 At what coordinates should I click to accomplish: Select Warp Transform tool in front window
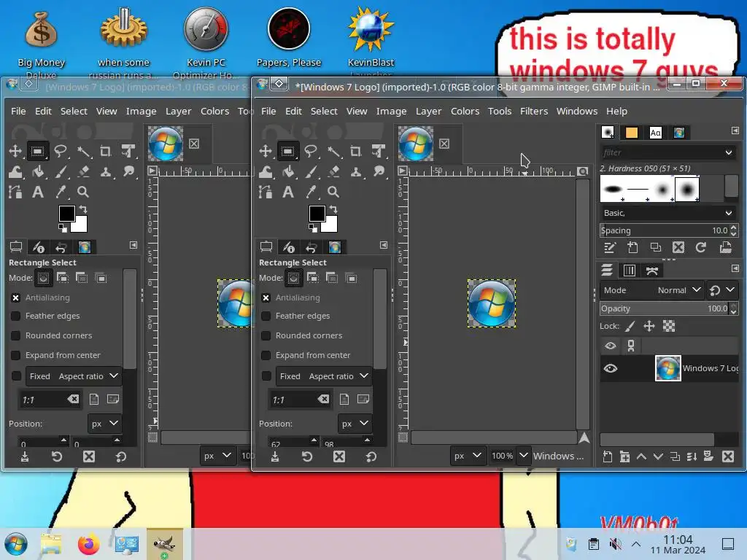(266, 172)
